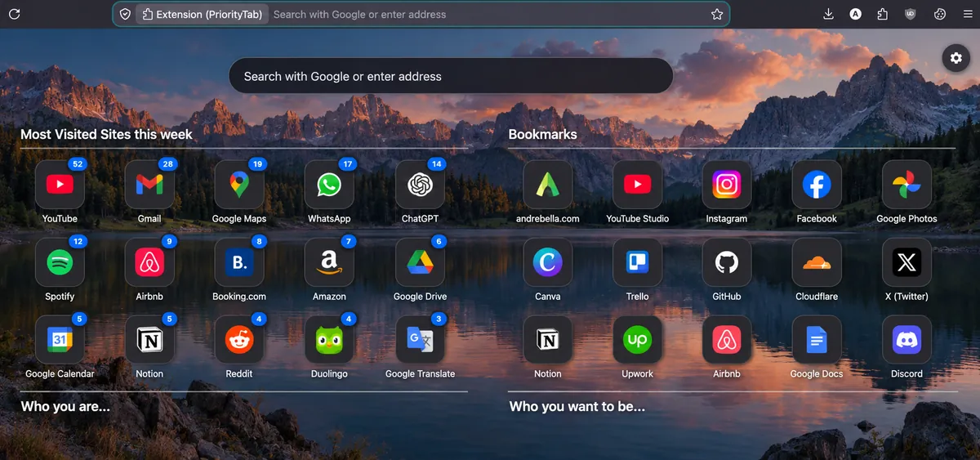This screenshot has height=460, width=980.
Task: Open Google Calendar shortcut
Action: click(x=60, y=340)
